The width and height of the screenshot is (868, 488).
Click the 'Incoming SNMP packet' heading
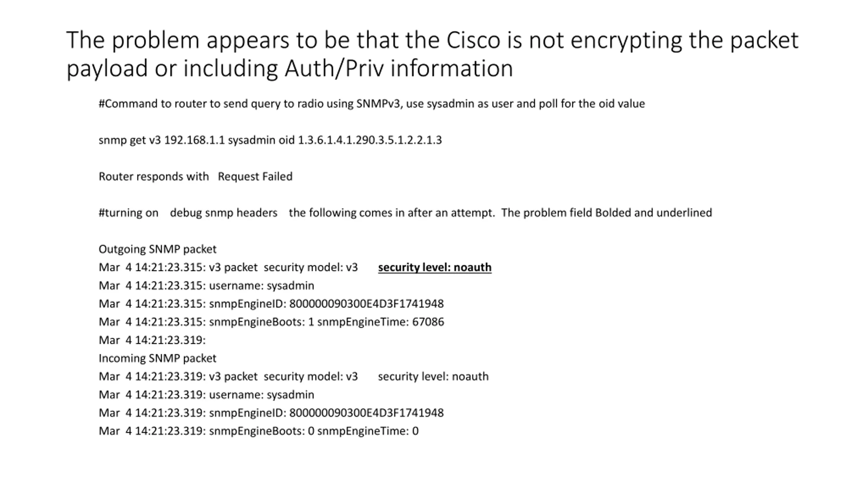pos(157,358)
